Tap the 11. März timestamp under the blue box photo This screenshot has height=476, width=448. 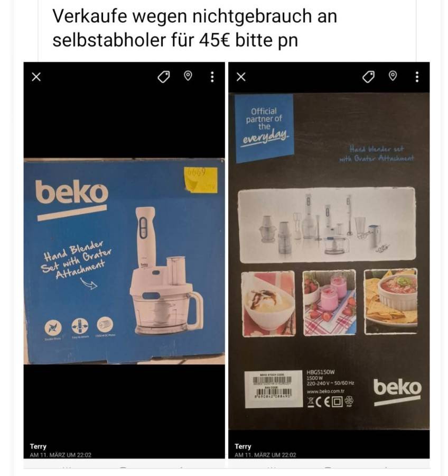click(60, 455)
